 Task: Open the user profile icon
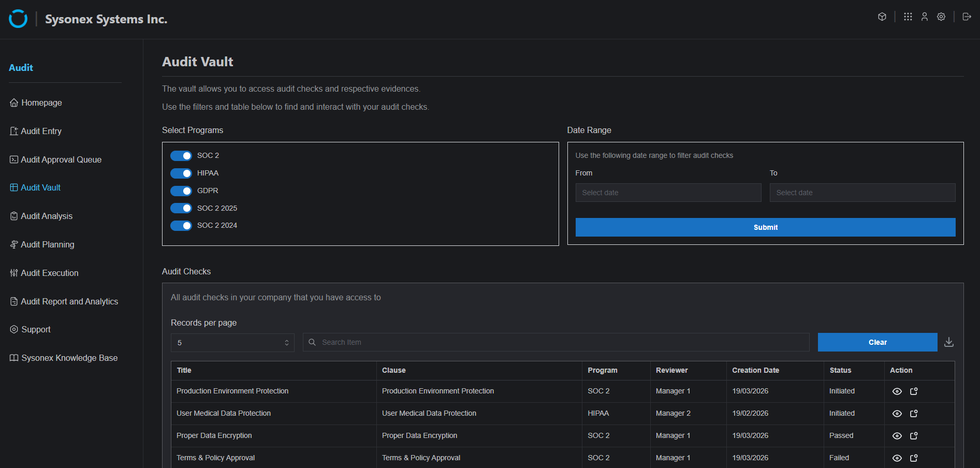click(x=924, y=17)
